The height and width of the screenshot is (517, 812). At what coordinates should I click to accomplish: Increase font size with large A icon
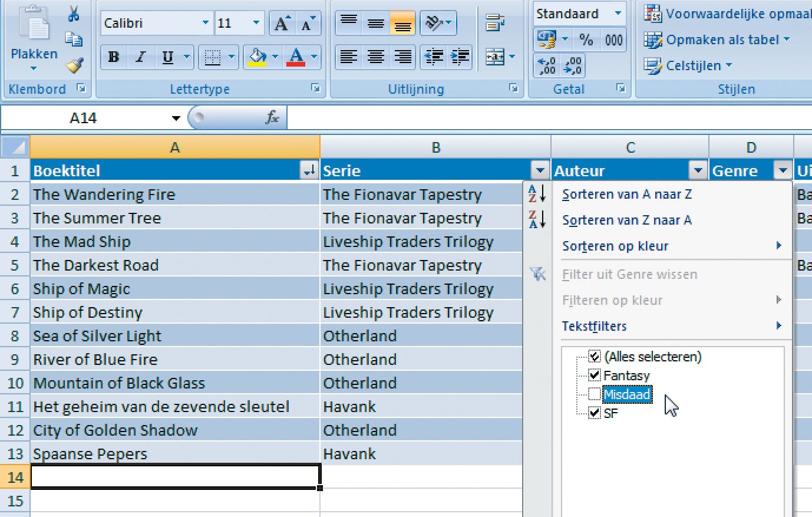click(282, 24)
